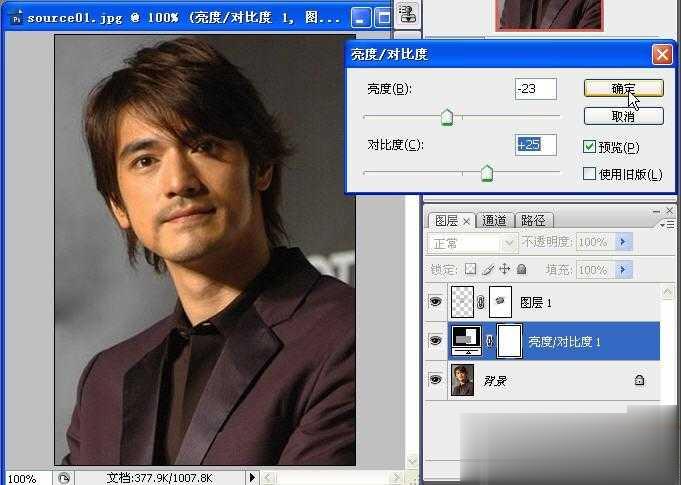Select the layer named 亮度/对比度 1
The width and height of the screenshot is (681, 485).
coord(564,342)
